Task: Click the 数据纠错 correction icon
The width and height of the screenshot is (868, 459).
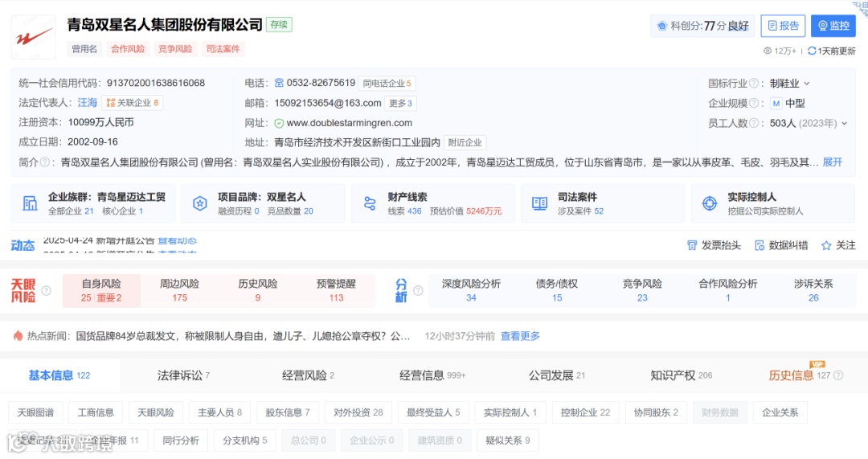Action: [x=759, y=245]
